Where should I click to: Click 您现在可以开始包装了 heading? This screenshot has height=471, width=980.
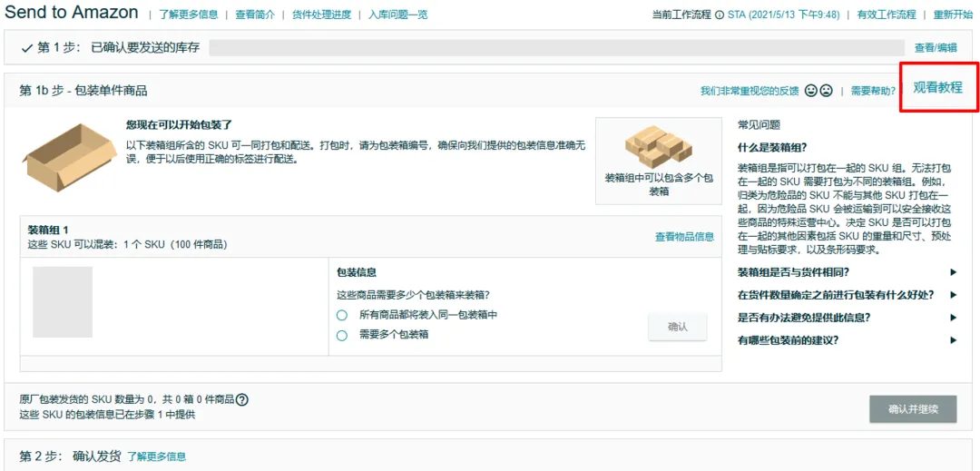point(180,125)
